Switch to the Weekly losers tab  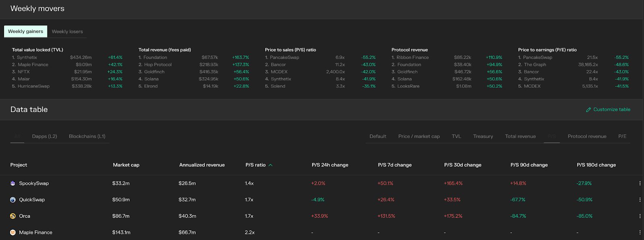[67, 32]
